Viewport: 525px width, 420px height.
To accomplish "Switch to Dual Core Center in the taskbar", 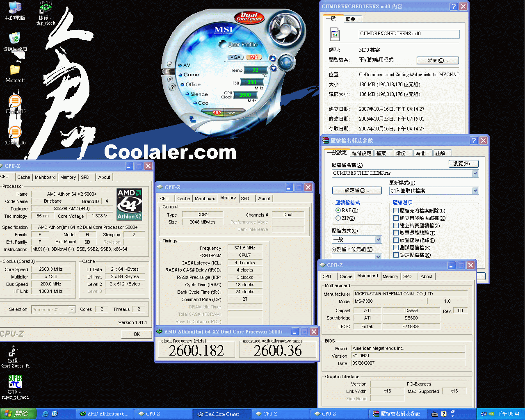I will pyautogui.click(x=221, y=414).
